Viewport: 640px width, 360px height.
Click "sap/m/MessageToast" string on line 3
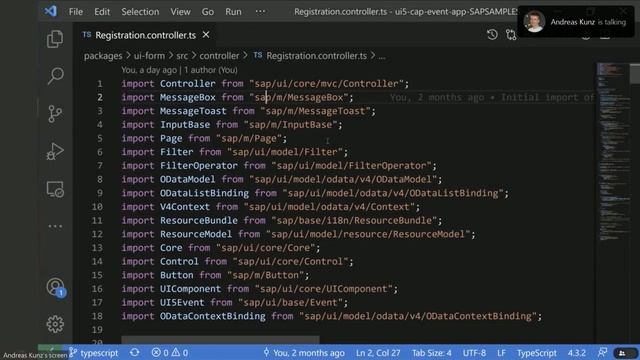click(x=315, y=111)
